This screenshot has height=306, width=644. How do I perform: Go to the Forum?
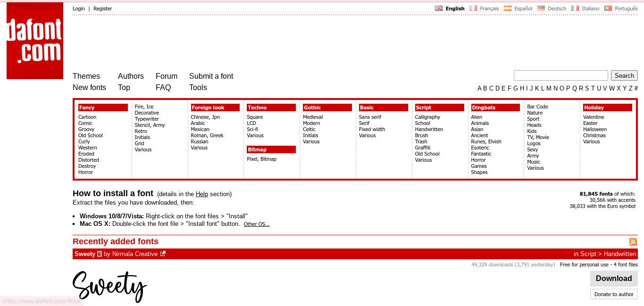point(167,76)
